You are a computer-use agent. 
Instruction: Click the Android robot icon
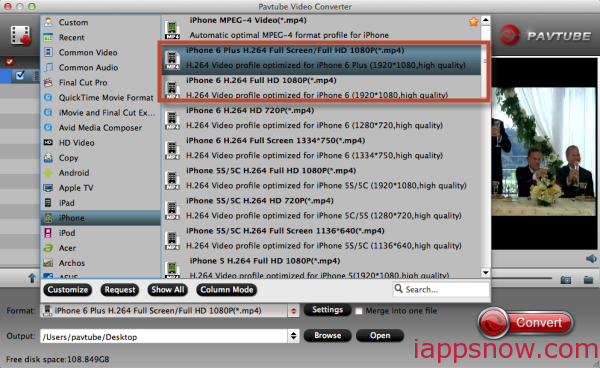(x=48, y=173)
